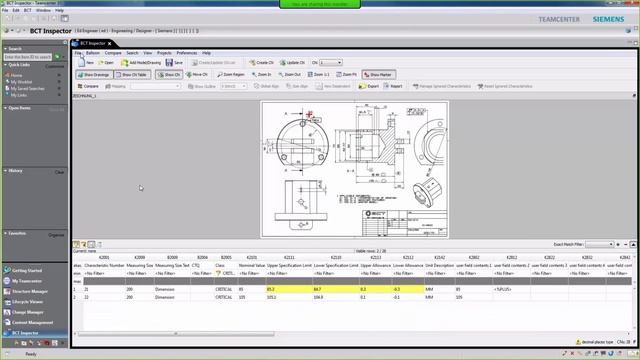
Task: Click the Update Chi toolbar button
Action: click(x=292, y=62)
